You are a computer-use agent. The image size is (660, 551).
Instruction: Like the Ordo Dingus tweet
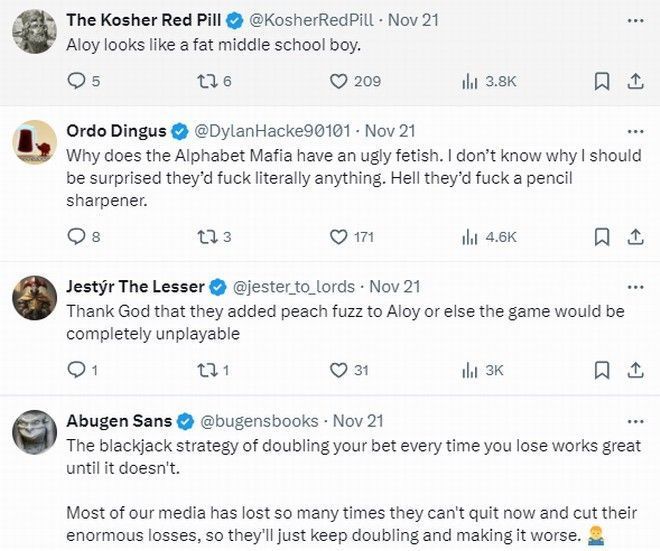[339, 237]
